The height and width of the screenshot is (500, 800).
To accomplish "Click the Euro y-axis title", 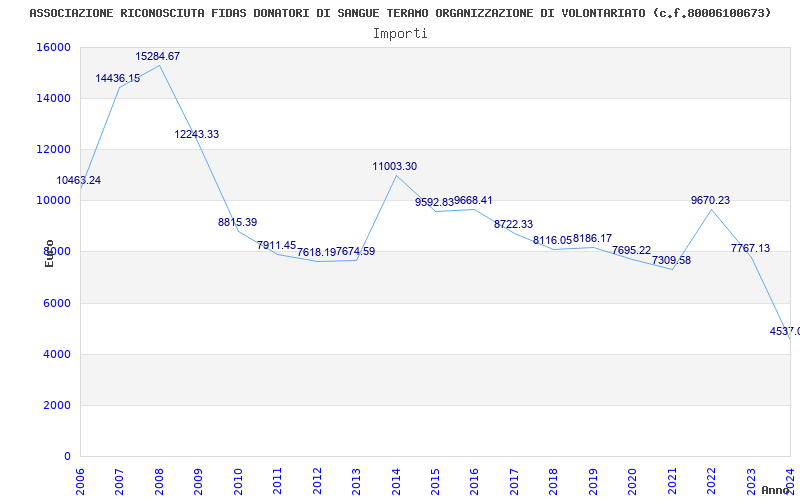I will click(49, 254).
